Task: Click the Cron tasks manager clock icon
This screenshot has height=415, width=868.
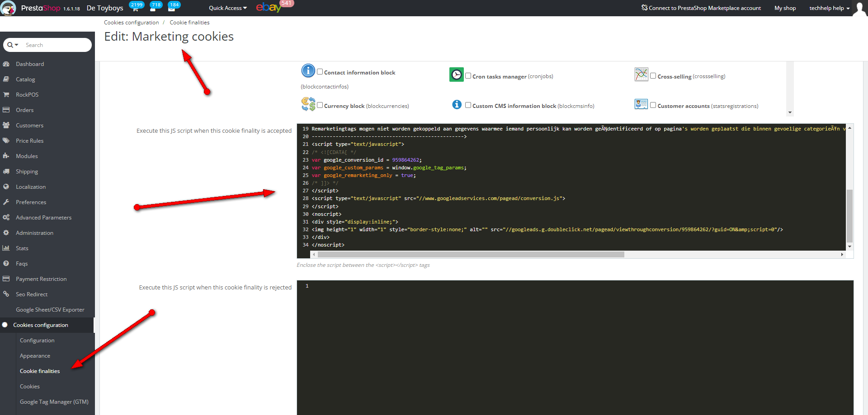Action: click(457, 75)
